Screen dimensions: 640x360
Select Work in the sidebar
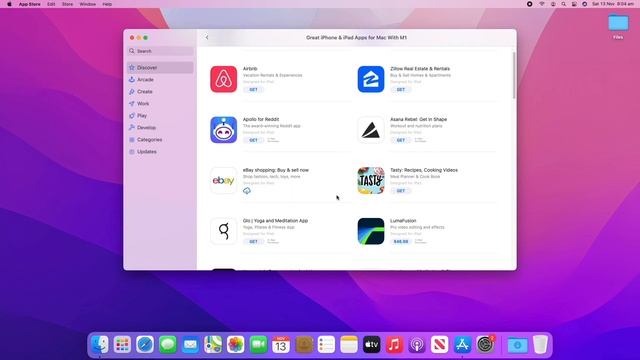coord(160,104)
